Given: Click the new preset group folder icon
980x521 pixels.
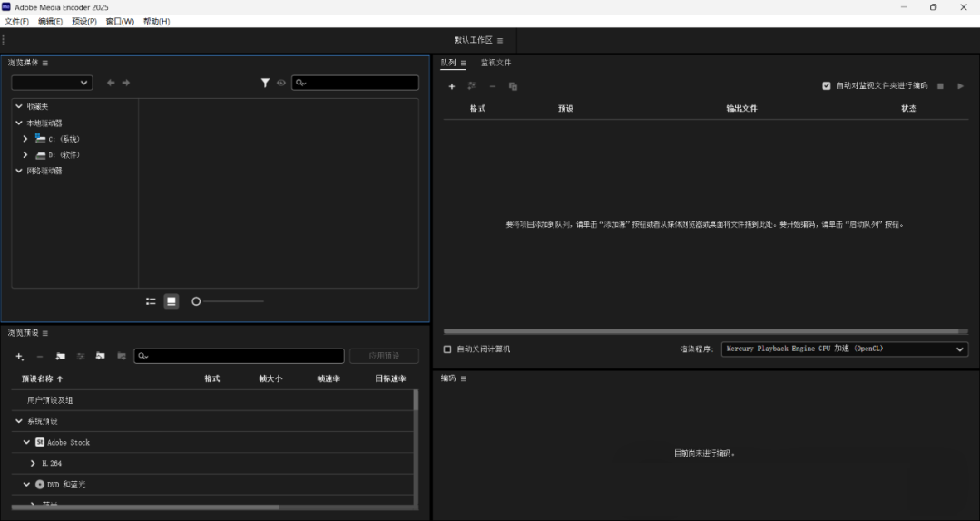Looking at the screenshot, I should [61, 357].
